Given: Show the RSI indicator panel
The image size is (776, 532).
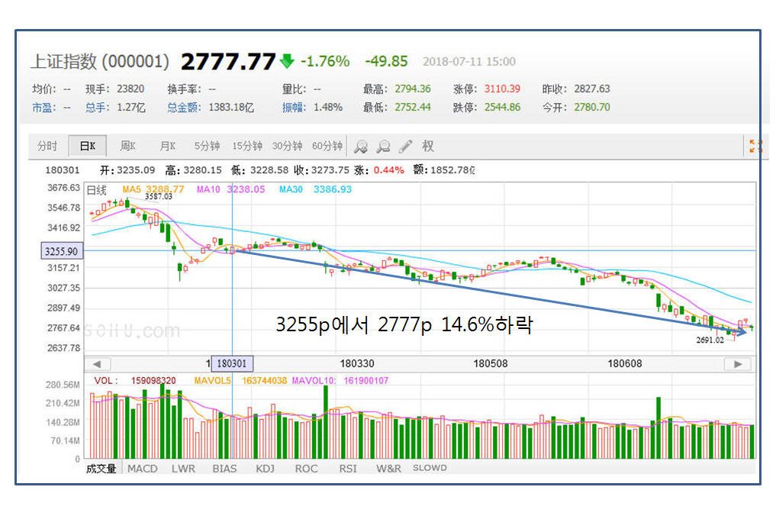Looking at the screenshot, I should [347, 468].
